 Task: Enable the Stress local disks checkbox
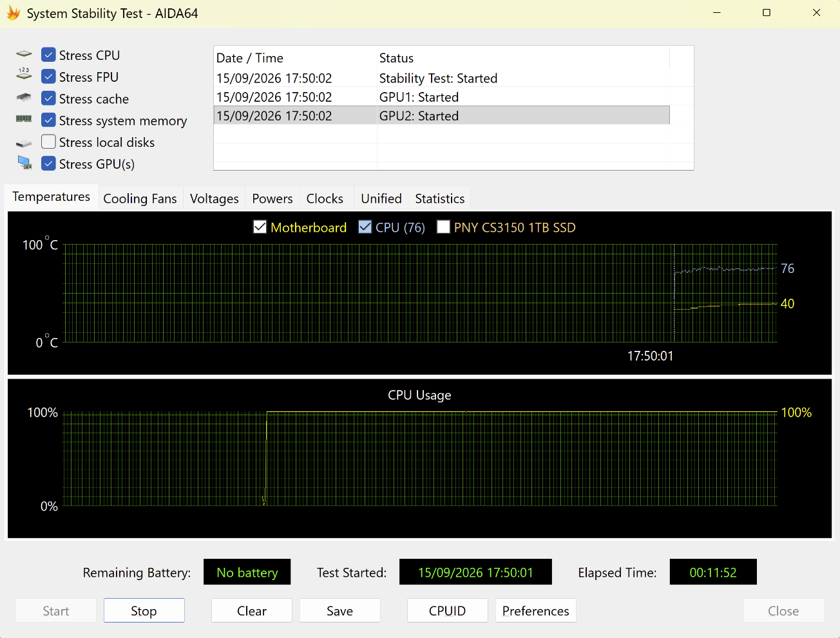[48, 142]
